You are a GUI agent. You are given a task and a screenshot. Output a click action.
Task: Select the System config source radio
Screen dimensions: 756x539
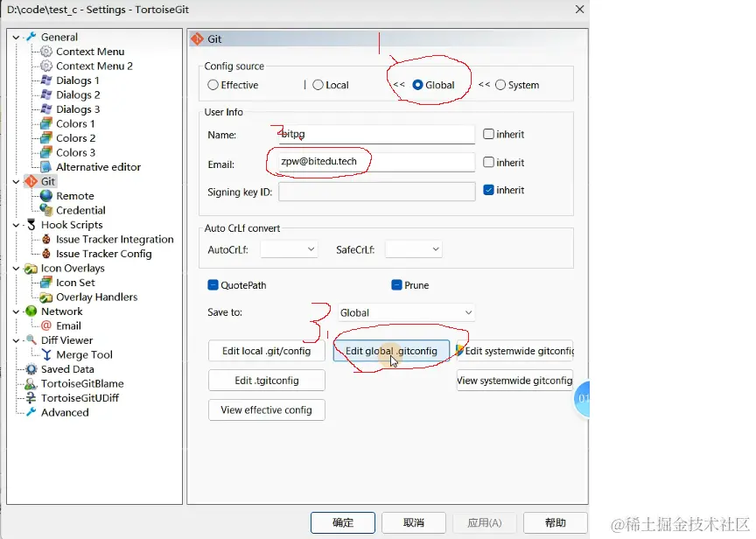[x=500, y=85]
